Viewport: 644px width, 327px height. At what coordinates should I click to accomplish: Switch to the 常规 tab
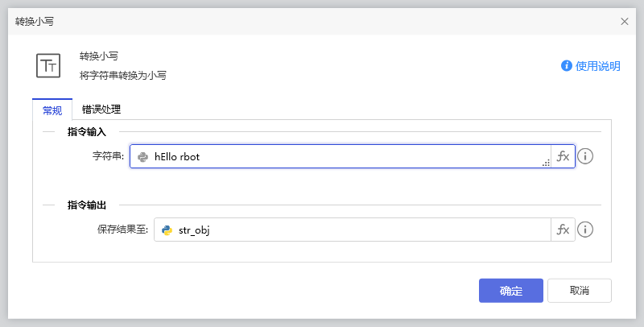click(52, 110)
